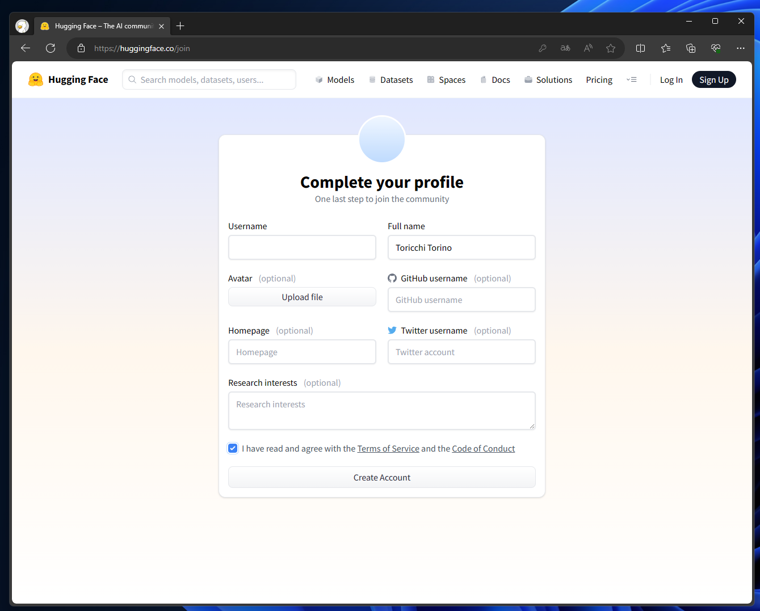
Task: Click the magnifier icon in search box
Action: (132, 79)
